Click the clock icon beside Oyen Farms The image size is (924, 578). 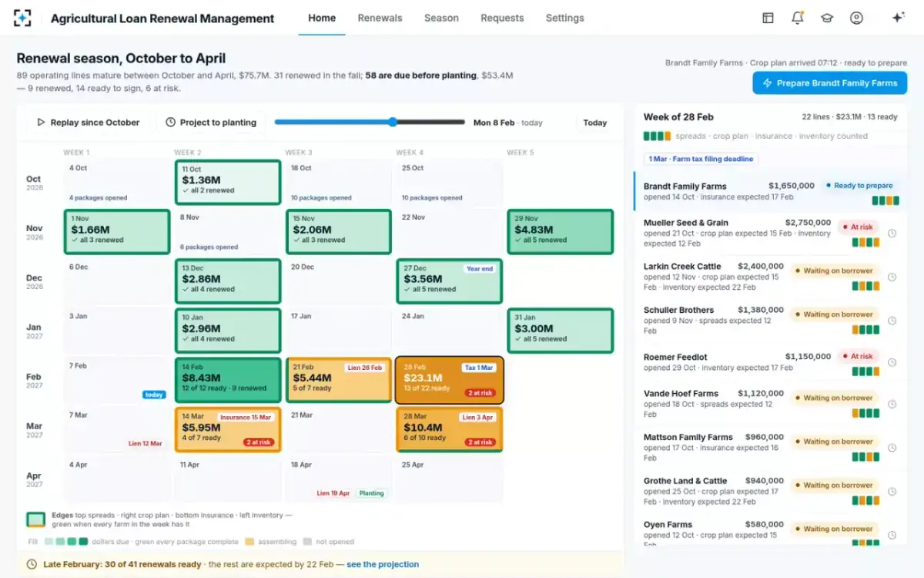pyautogui.click(x=892, y=535)
